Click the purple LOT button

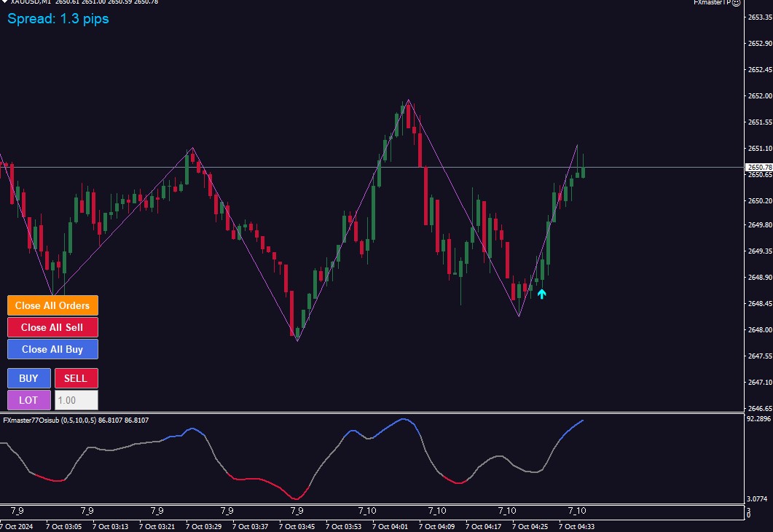coord(29,400)
